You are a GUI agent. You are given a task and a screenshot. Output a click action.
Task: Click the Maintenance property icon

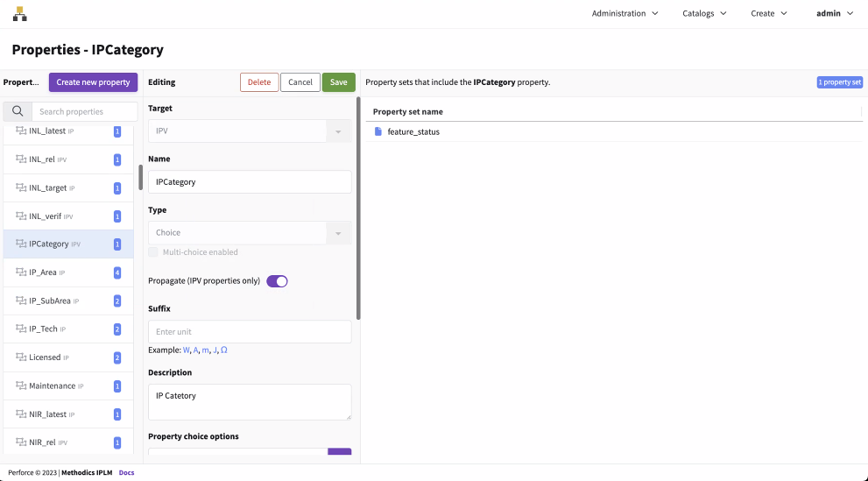(21, 386)
